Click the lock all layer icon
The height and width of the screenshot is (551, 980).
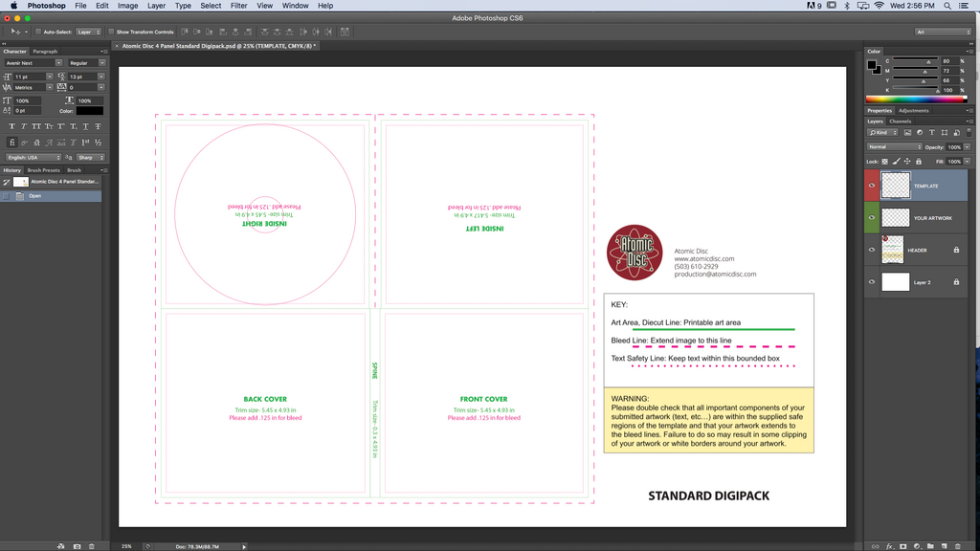pyautogui.click(x=920, y=162)
